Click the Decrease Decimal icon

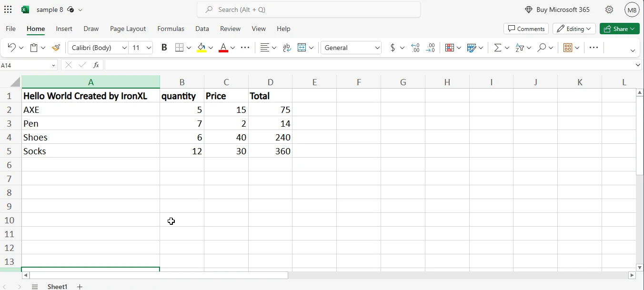point(430,48)
